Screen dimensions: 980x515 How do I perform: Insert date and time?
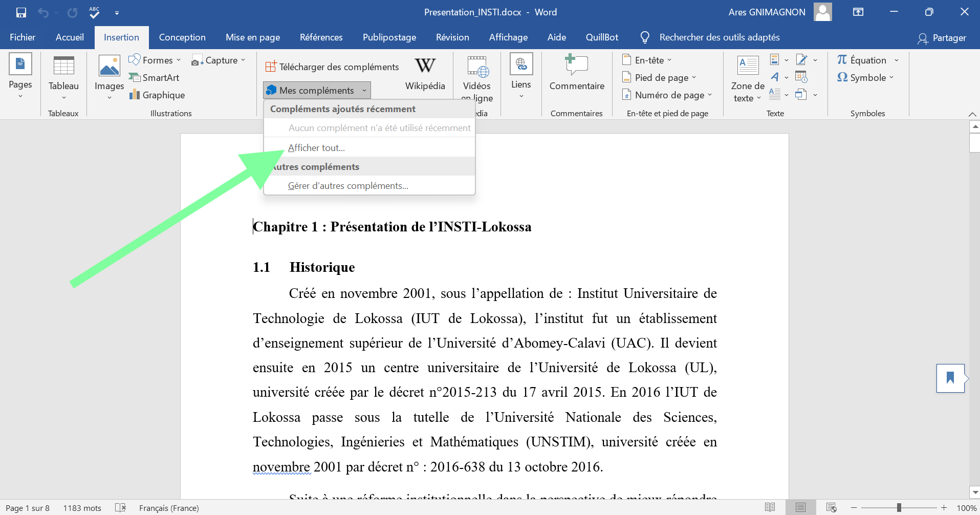click(801, 77)
